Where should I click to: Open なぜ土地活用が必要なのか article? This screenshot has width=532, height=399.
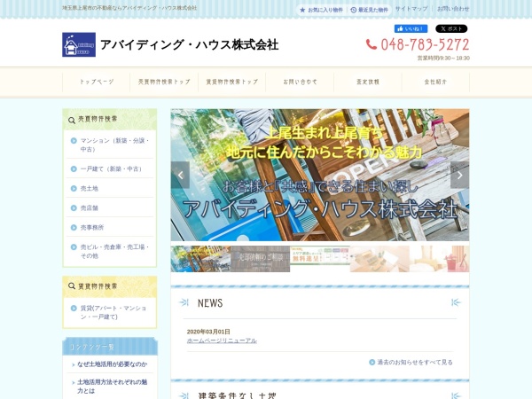pos(112,364)
